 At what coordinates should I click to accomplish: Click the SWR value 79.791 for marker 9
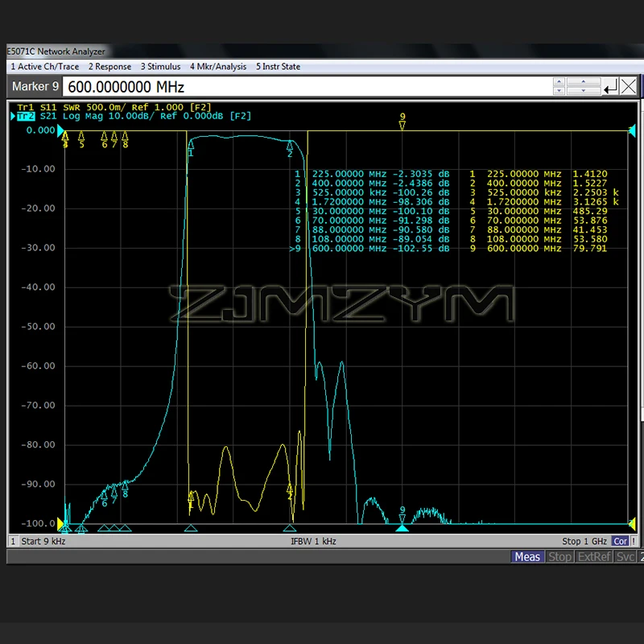pos(590,249)
